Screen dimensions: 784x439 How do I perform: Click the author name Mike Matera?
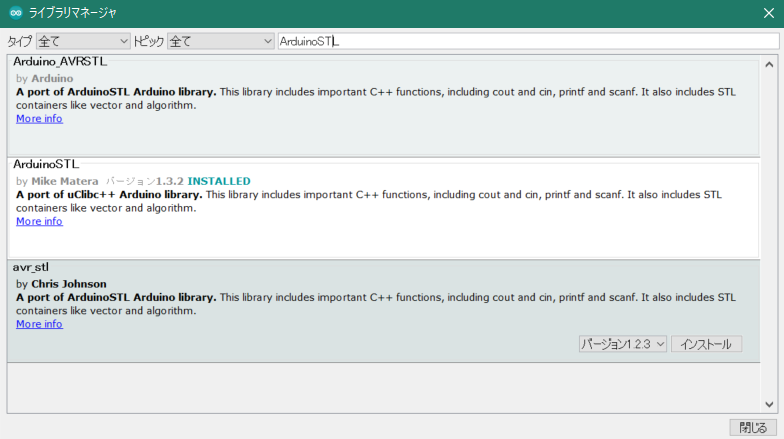tap(65, 181)
